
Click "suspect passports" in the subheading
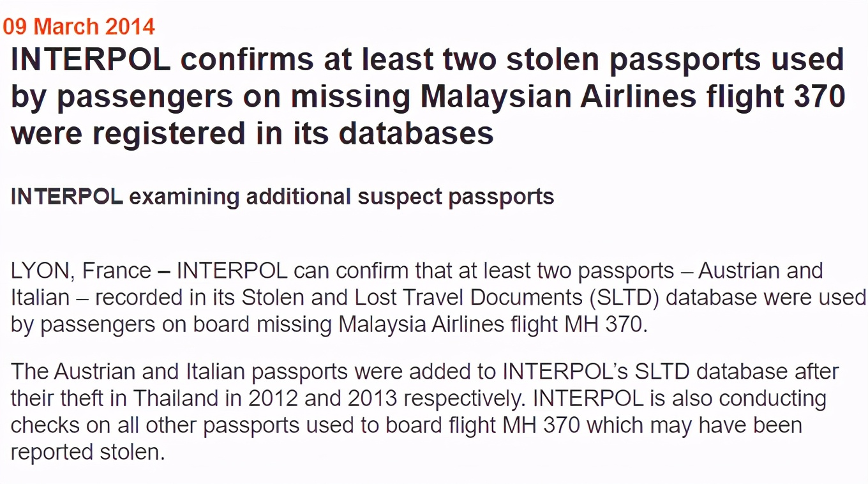pos(456,197)
